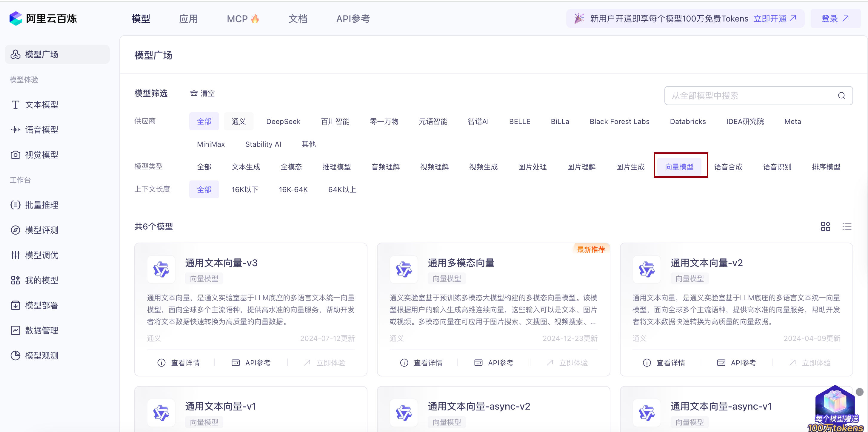868x432 pixels.
Task: Select the 排序模型 model type filter
Action: (826, 167)
